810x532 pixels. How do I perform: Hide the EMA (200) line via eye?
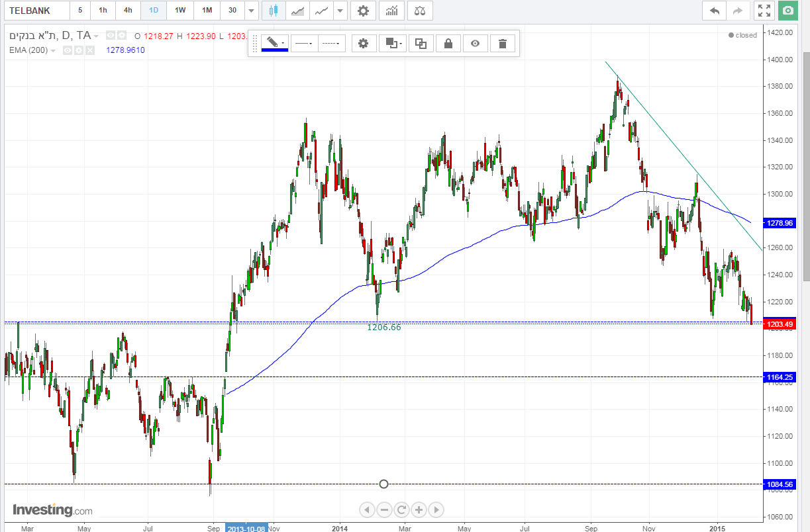[67, 50]
